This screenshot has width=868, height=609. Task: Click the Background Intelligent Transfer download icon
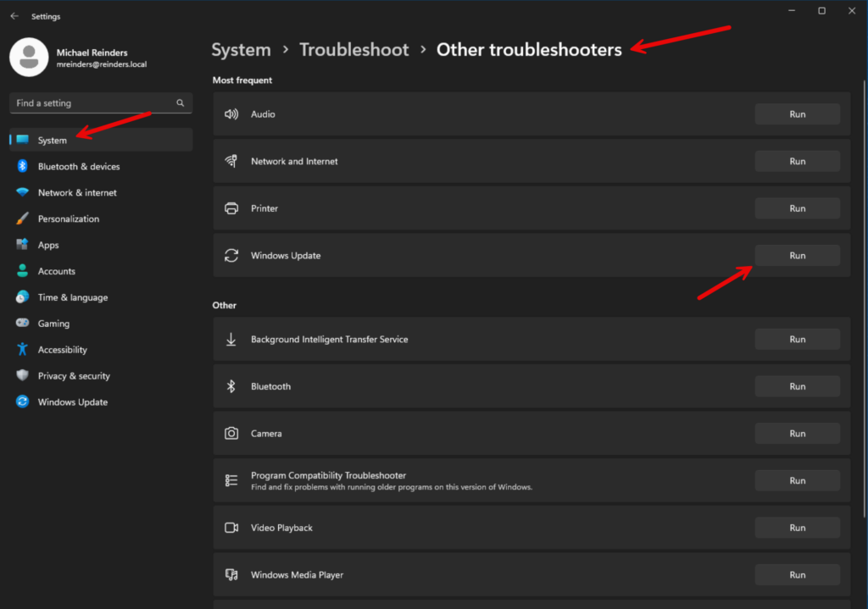point(231,339)
